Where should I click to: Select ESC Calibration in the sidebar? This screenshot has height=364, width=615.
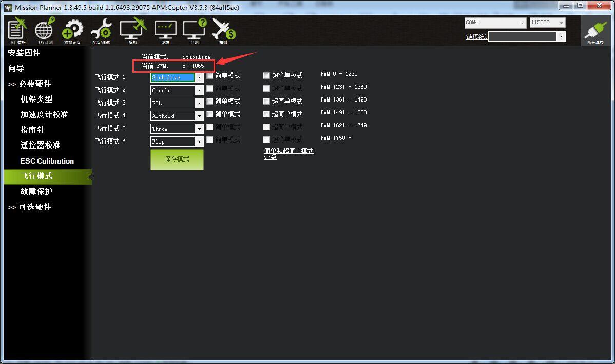point(47,161)
